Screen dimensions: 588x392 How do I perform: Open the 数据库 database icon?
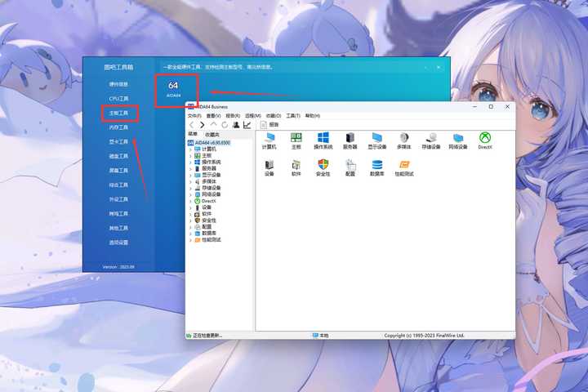point(376,167)
